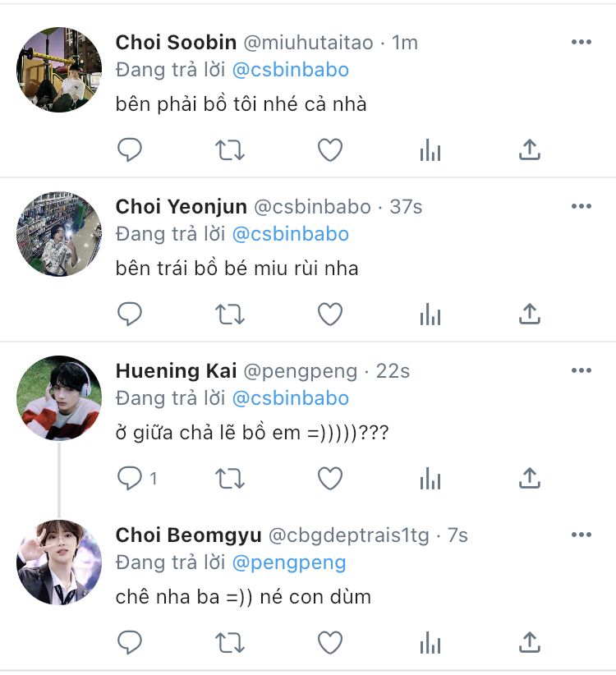This screenshot has height=675, width=616.
Task: Open more options on Choi Yeonjun's tweet
Action: pyautogui.click(x=581, y=207)
